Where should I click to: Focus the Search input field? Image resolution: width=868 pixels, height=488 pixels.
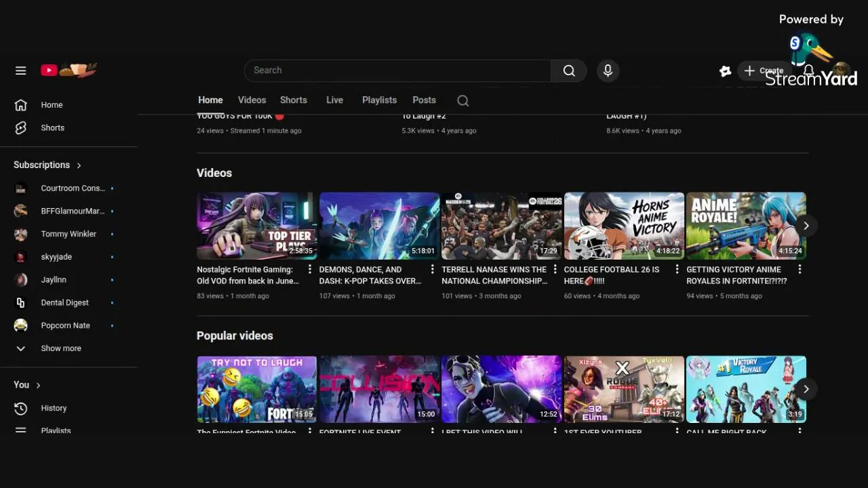pyautogui.click(x=398, y=70)
